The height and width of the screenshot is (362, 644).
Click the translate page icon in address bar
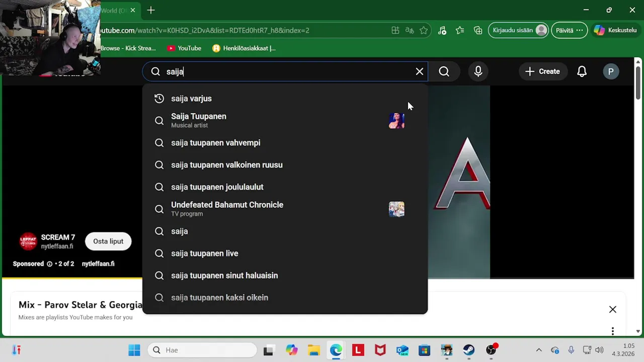pos(410,30)
